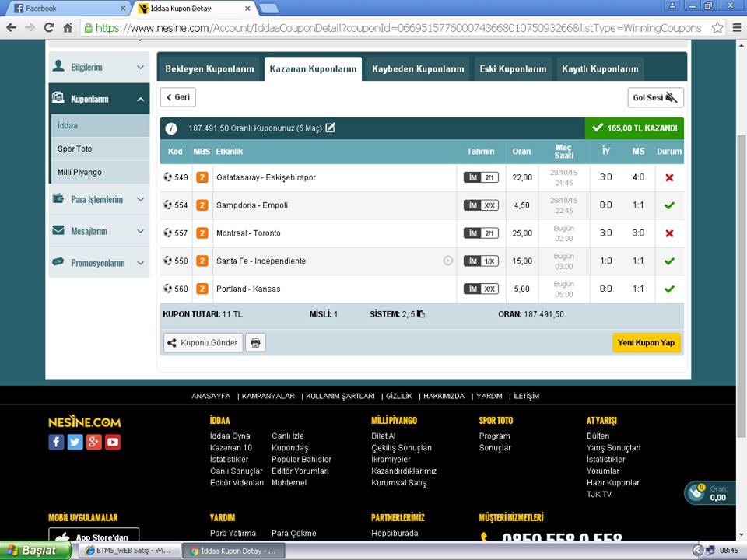Open Nesine YouTube social icon
This screenshot has width=747, height=560.
pyautogui.click(x=113, y=442)
